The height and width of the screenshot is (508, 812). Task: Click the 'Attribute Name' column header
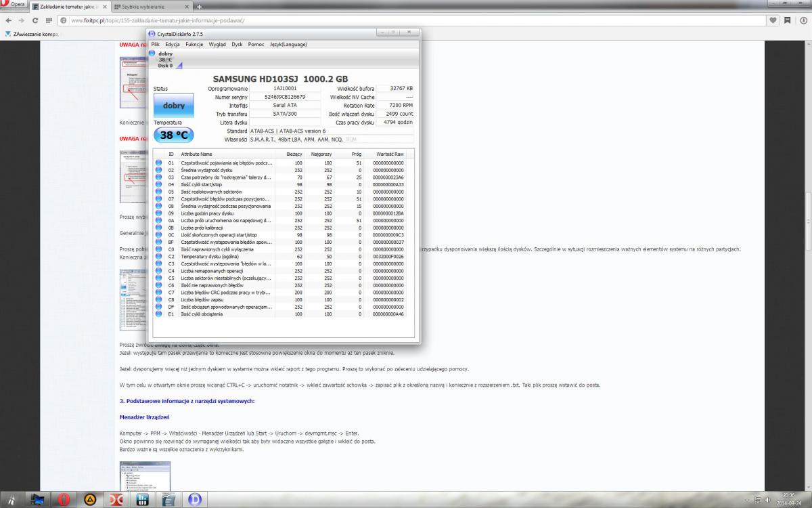226,154
